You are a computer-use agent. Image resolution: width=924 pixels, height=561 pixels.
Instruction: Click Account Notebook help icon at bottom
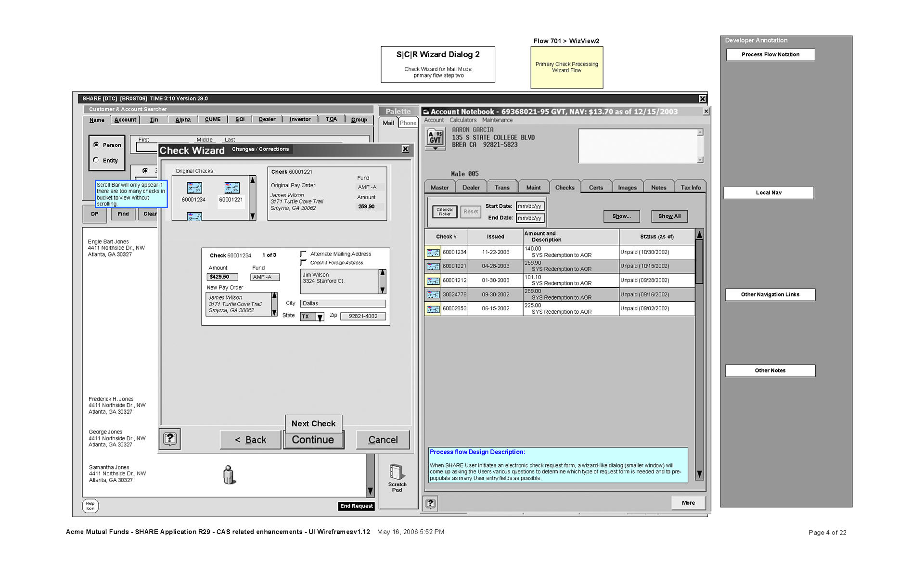(430, 503)
